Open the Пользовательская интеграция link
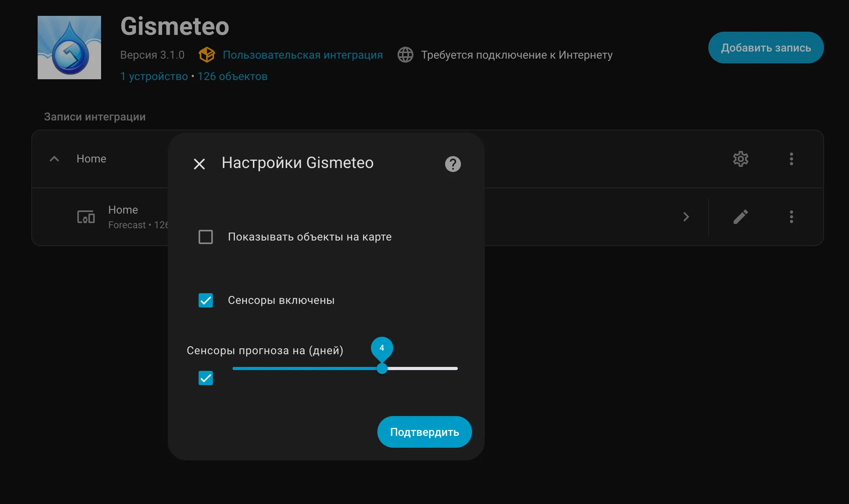 point(303,55)
